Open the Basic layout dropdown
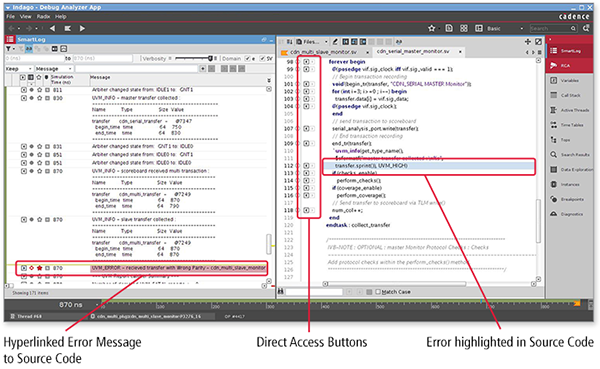The width and height of the screenshot is (600, 369). tap(505, 28)
